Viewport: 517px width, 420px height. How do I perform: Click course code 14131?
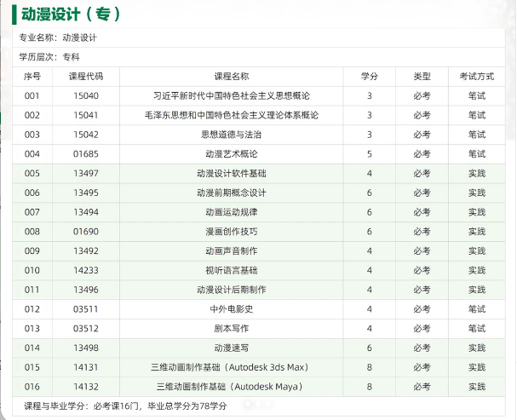point(86,367)
